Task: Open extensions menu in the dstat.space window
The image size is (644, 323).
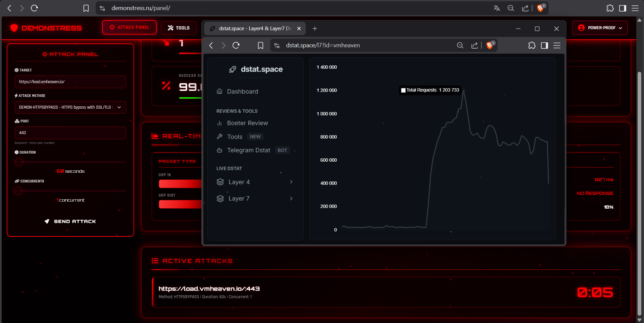Action: pyautogui.click(x=532, y=45)
